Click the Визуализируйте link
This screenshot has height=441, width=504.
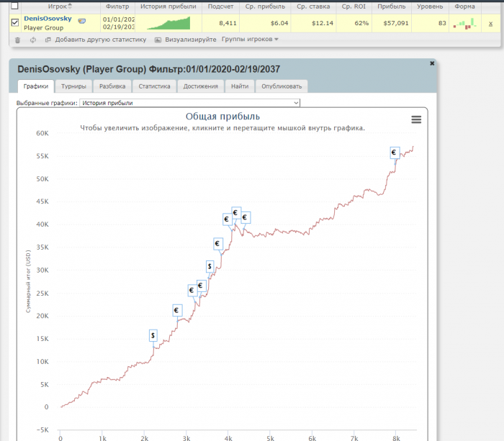(x=190, y=40)
